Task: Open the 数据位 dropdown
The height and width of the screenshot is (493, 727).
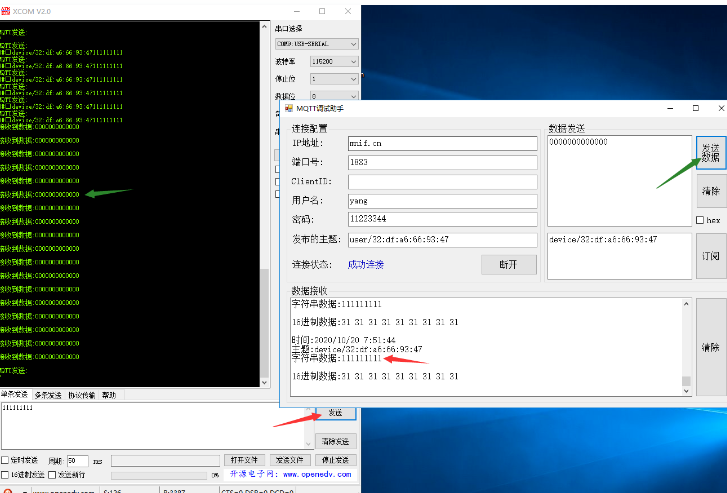Action: [x=334, y=96]
